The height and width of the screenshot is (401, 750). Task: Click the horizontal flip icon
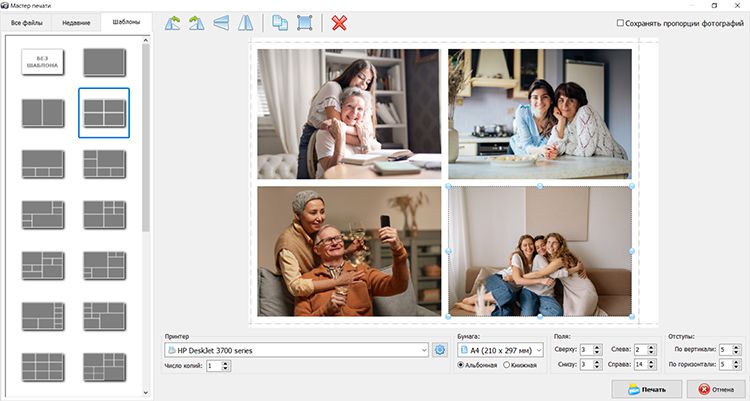pyautogui.click(x=245, y=22)
